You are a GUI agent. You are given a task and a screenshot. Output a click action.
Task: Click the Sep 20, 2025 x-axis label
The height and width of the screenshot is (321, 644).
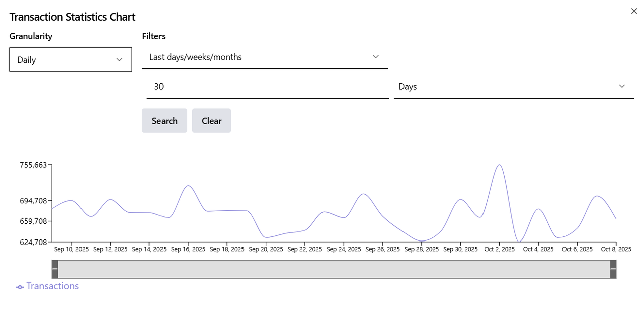pos(266,249)
